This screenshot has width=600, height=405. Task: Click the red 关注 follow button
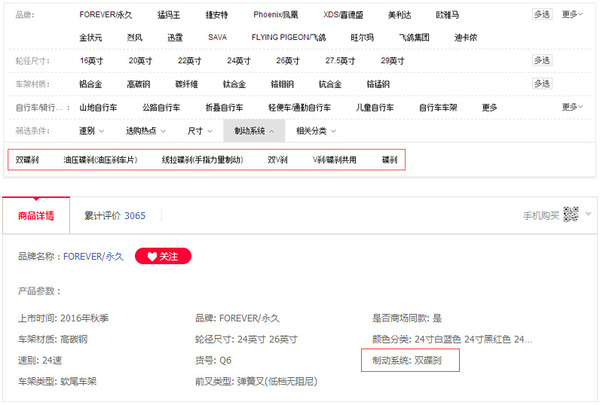coord(163,256)
